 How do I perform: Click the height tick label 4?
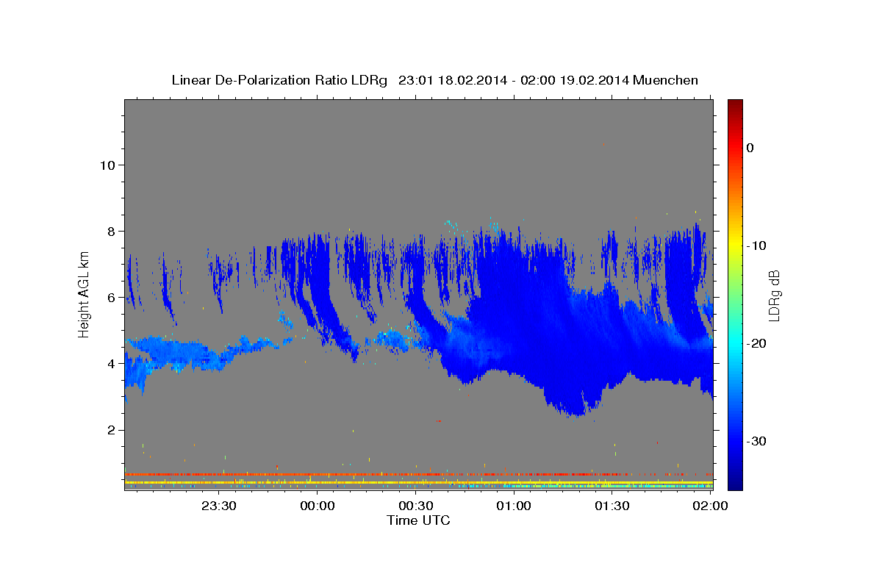point(110,363)
